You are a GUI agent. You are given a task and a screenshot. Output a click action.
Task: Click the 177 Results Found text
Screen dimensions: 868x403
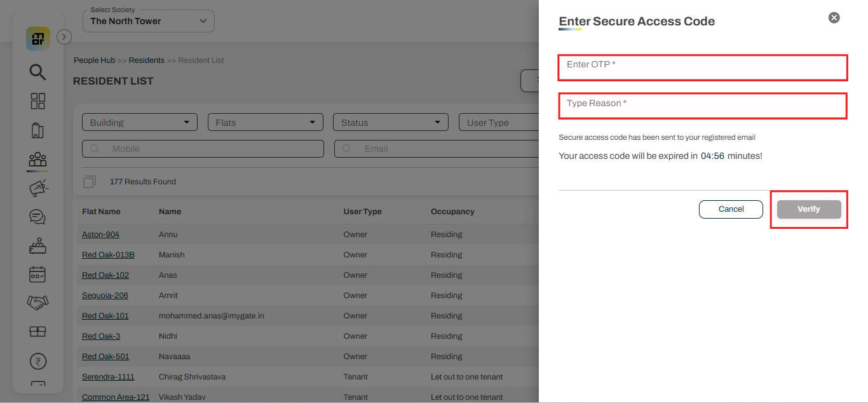(x=143, y=182)
